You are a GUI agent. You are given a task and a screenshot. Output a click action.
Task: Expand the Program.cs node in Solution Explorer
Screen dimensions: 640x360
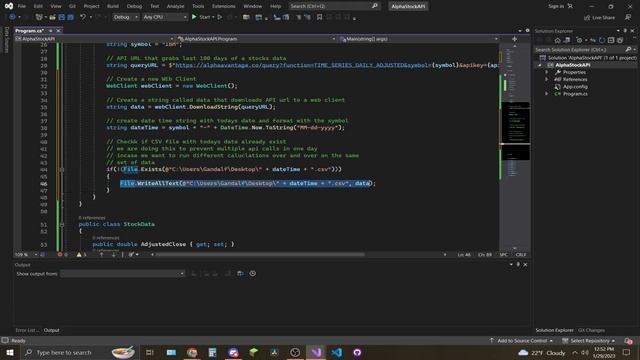547,94
